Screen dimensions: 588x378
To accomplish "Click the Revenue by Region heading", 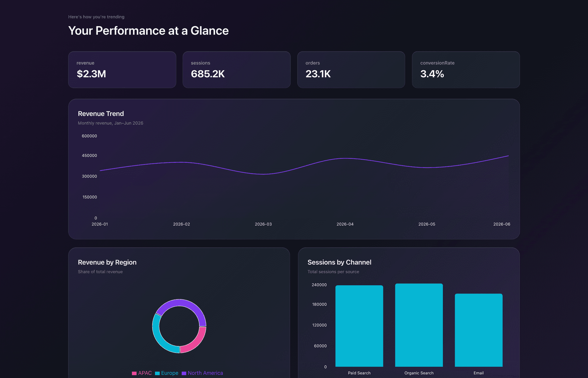I will coord(107,262).
